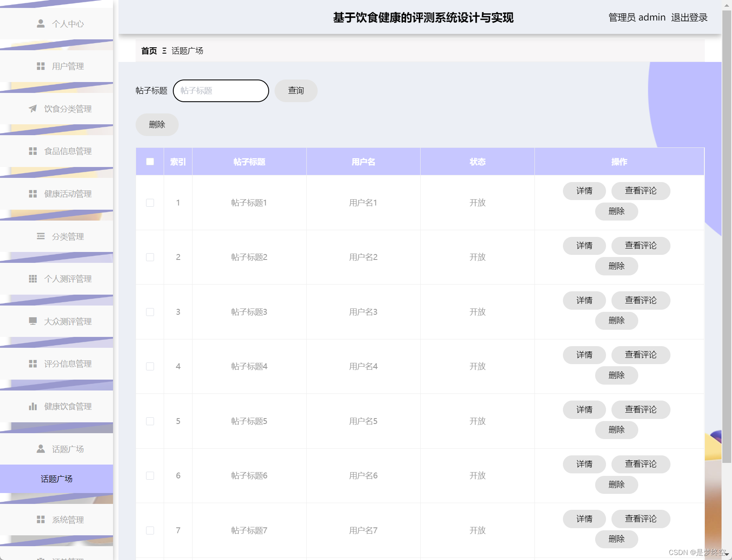Expand 系统管理 sidebar menu
Image resolution: width=732 pixels, height=560 pixels.
pos(57,519)
